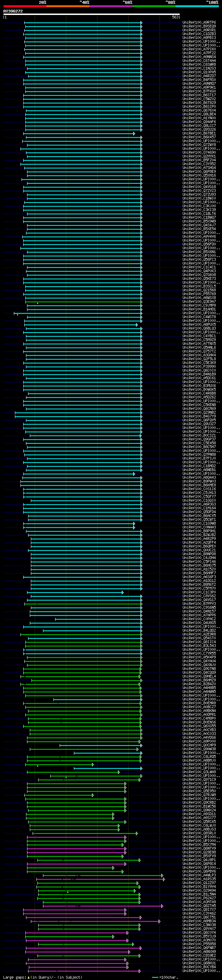
Task: Select hit label UniRef100_A9NNS4
Action: pyautogui.click(x=199, y=57)
